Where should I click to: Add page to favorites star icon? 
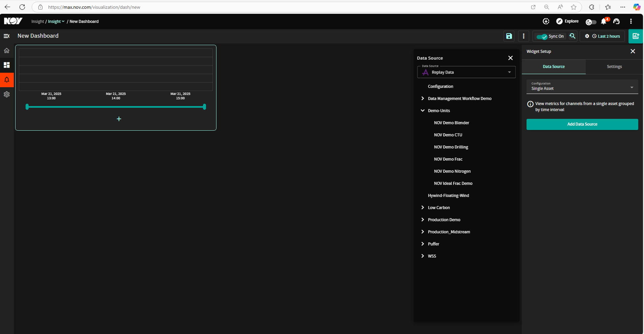(x=574, y=7)
